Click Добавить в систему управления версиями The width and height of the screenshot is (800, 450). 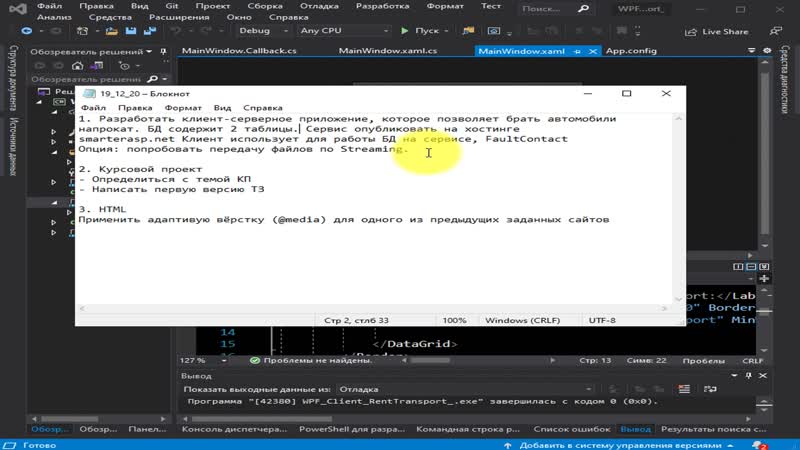click(x=619, y=445)
